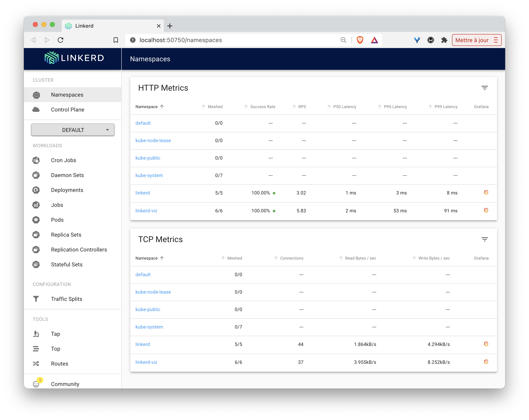Sort HTTP Metrics by P50 Latency
This screenshot has width=529, height=420.
pyautogui.click(x=342, y=107)
